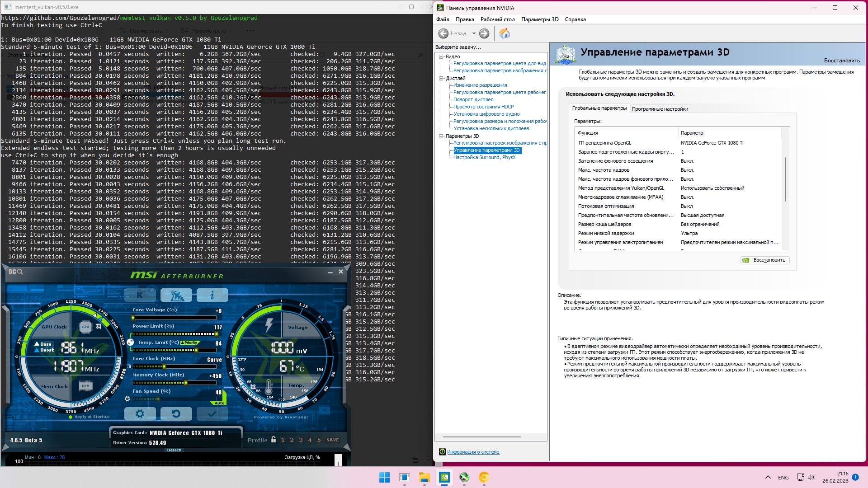This screenshot has width=868, height=488.
Task: Toggle Auto fan speed mode
Action: 219,403
